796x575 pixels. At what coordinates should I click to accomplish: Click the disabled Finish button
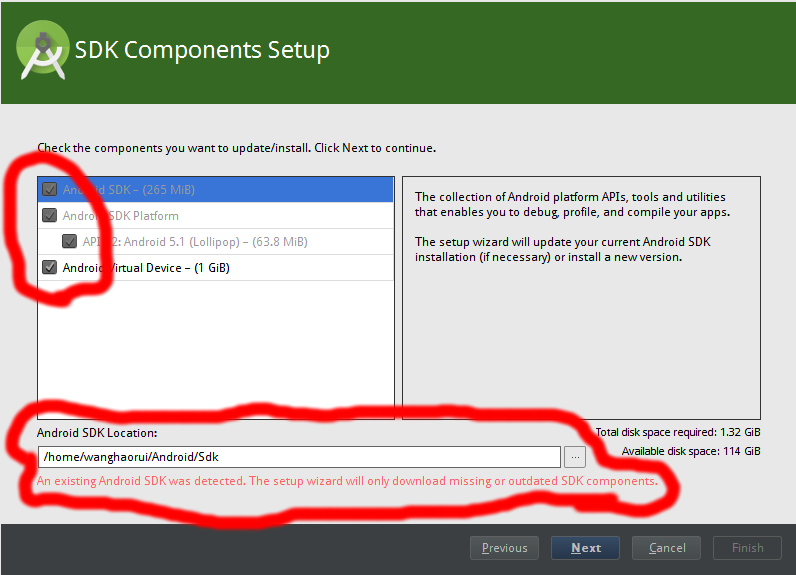747,548
